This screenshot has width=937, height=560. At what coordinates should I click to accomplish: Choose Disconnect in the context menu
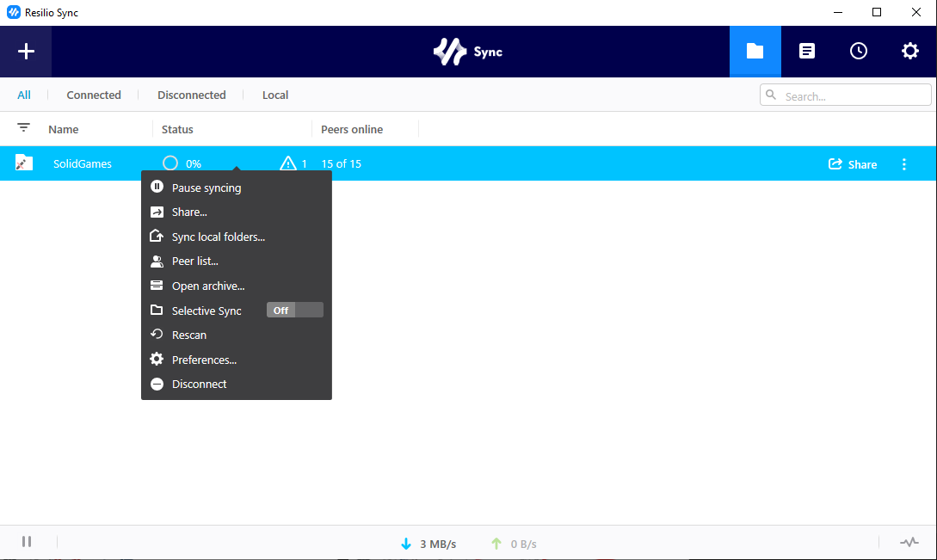point(236,385)
